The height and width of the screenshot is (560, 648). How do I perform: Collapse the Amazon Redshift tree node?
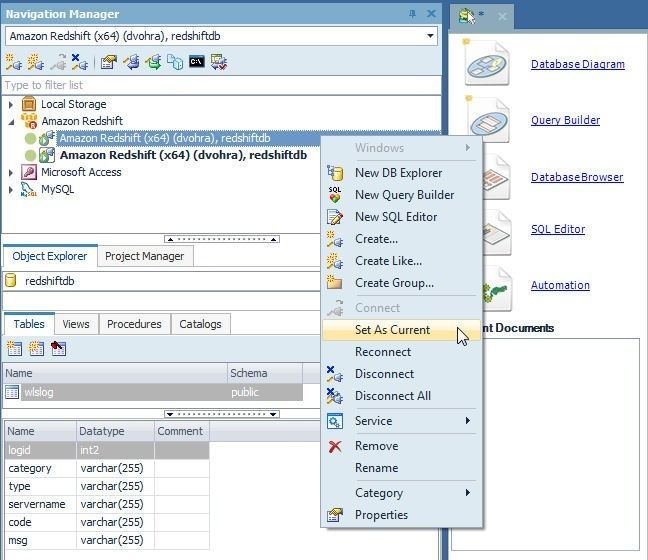click(11, 122)
